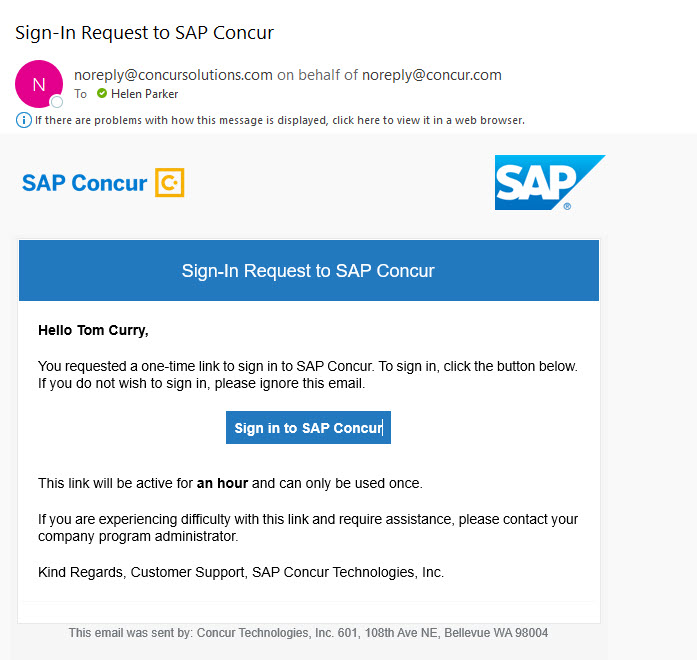Click the email subject line title
The height and width of the screenshot is (660, 697).
pyautogui.click(x=144, y=33)
